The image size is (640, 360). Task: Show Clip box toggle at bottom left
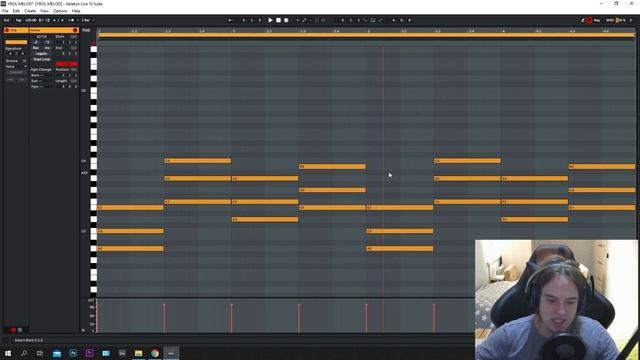pyautogui.click(x=13, y=330)
